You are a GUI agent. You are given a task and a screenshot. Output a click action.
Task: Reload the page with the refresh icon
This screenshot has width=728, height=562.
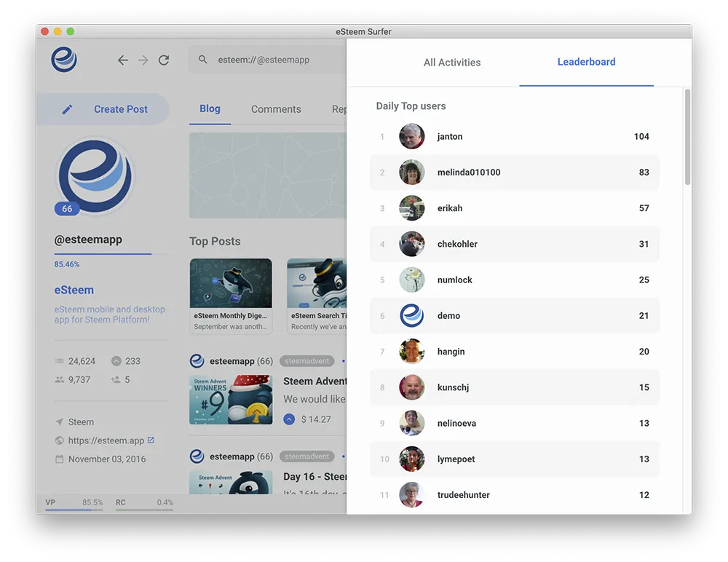(164, 60)
